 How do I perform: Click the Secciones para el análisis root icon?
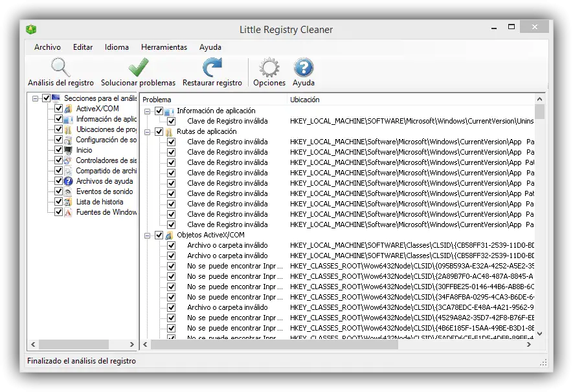pos(56,98)
